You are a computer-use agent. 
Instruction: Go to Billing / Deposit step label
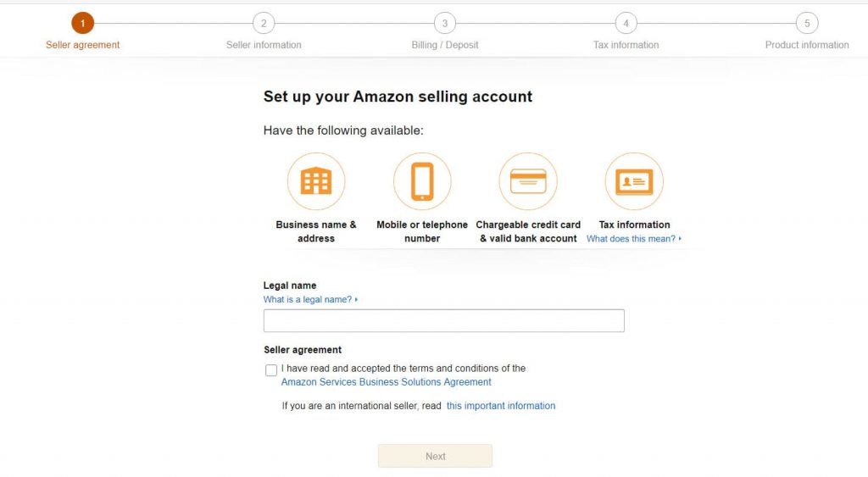click(x=445, y=45)
